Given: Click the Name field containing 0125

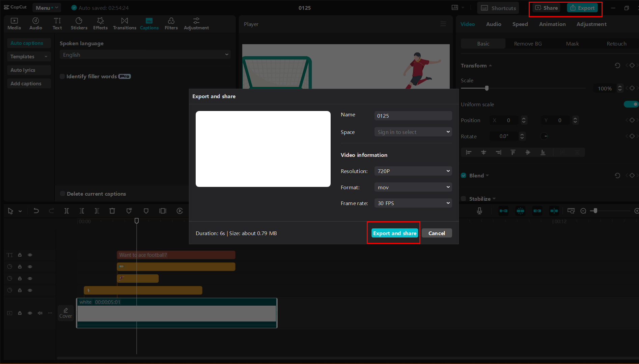Looking at the screenshot, I should [x=413, y=115].
